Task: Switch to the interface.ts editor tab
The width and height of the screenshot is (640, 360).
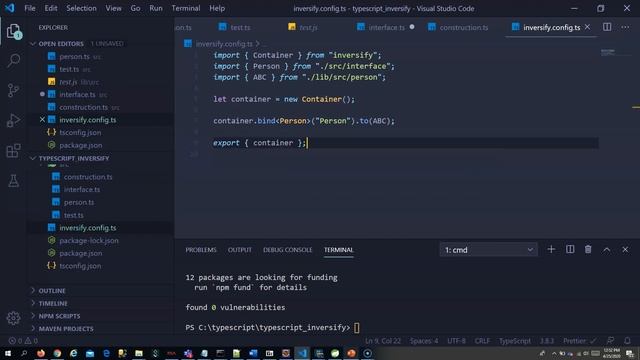Action: (x=387, y=27)
